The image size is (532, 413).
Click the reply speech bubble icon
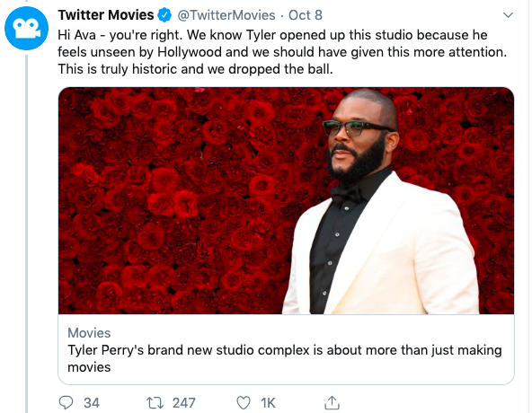(66, 403)
